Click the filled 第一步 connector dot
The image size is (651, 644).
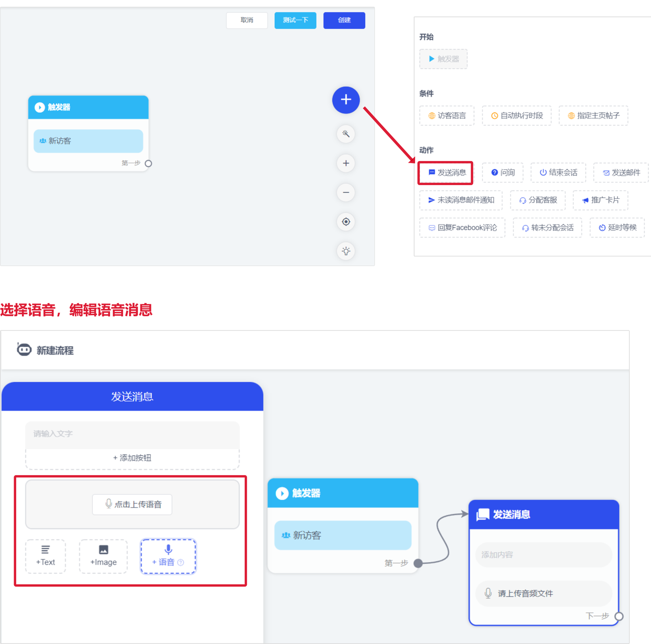[x=418, y=563]
